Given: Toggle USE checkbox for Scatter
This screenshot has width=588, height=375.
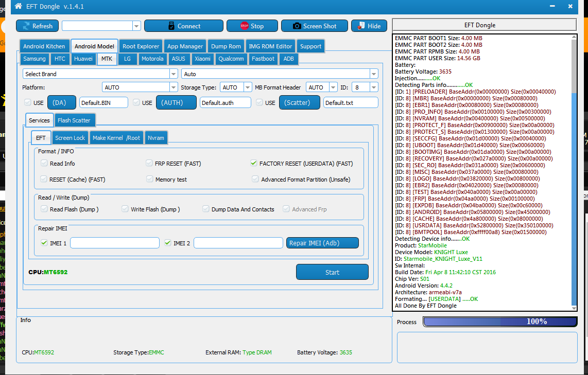Looking at the screenshot, I should (x=260, y=102).
